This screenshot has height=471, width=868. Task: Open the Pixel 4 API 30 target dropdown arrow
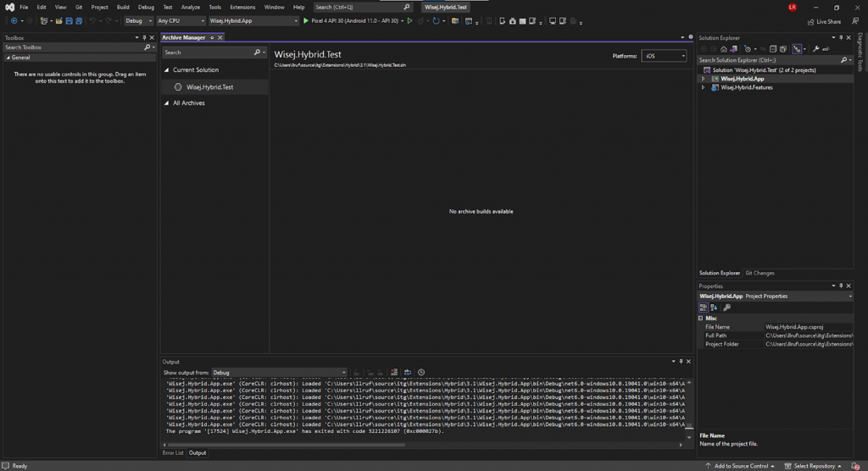(402, 21)
